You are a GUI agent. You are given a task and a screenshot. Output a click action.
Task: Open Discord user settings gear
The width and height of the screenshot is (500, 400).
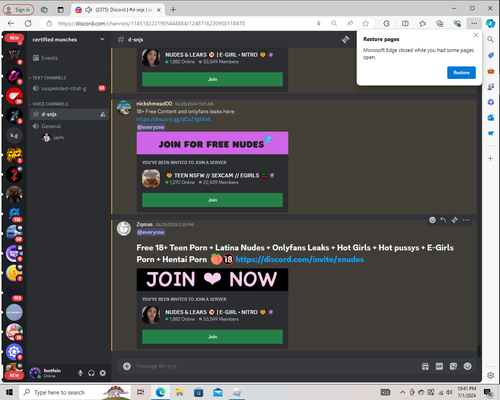tap(103, 373)
